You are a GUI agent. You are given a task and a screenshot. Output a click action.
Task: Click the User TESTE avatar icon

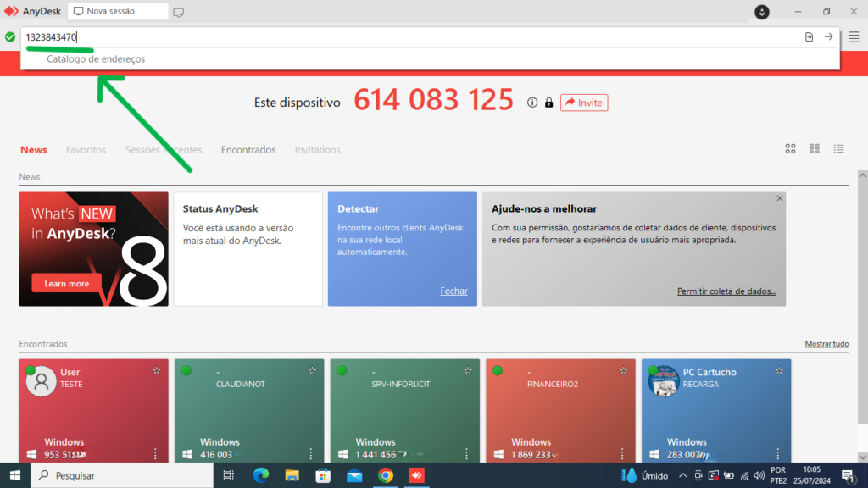(x=41, y=380)
